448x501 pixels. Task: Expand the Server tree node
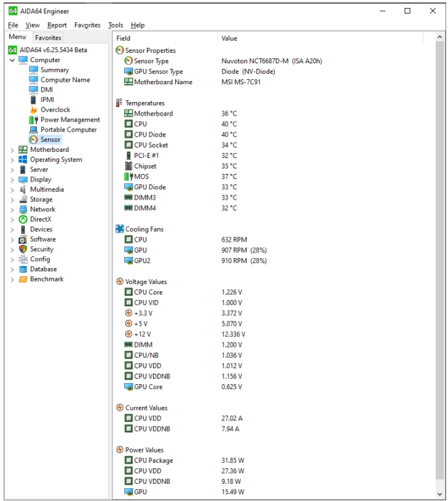[x=12, y=170]
